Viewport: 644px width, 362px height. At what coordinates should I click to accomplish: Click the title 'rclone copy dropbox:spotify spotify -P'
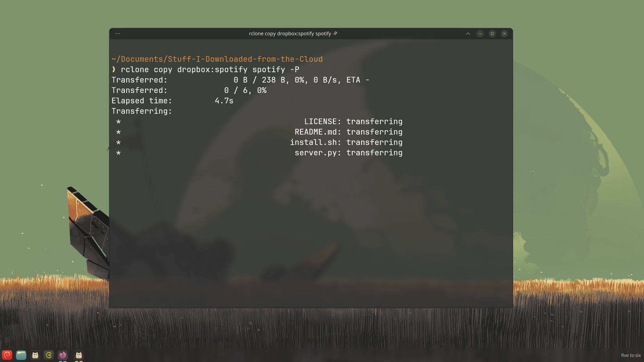293,34
